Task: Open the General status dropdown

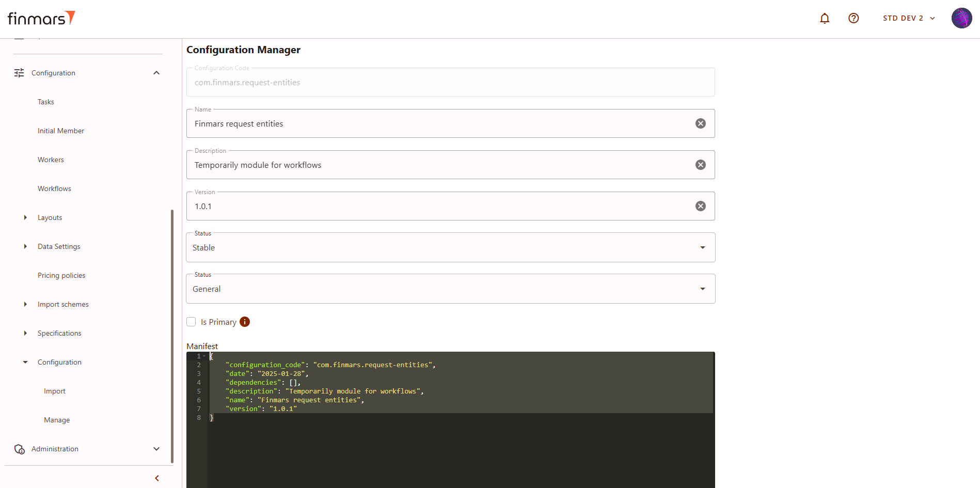Action: tap(451, 289)
